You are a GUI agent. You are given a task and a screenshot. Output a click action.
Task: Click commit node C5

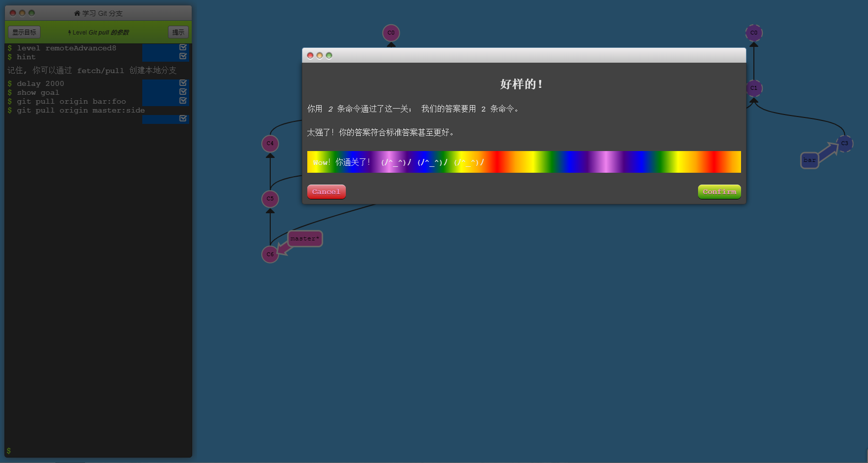coord(270,199)
